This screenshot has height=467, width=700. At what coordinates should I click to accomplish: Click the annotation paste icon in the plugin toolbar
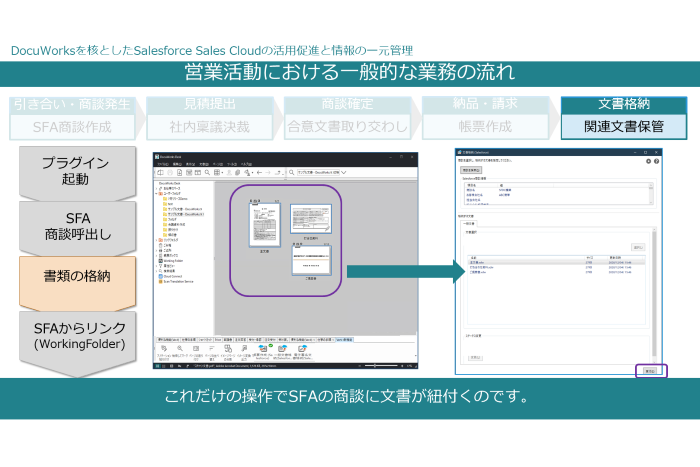tap(164, 348)
